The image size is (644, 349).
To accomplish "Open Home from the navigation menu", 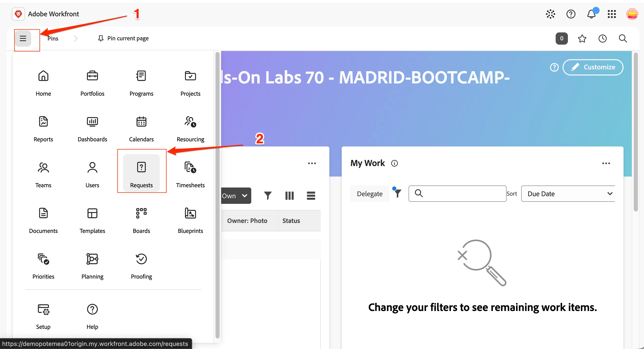I will pos(43,83).
